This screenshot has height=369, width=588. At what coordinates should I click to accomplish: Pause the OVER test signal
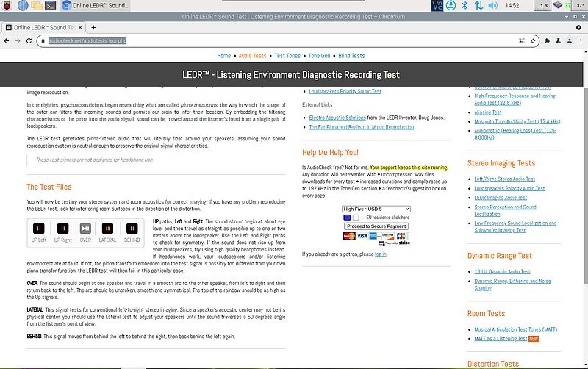[85, 229]
